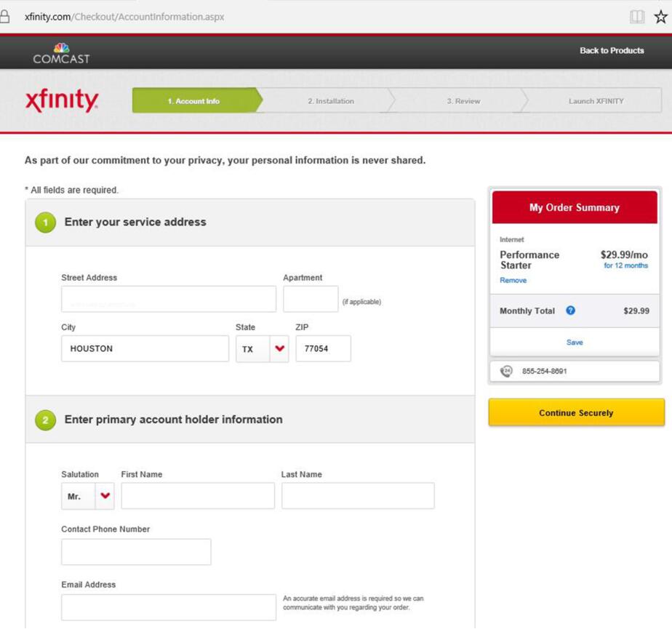Click the browser address bar URL
Image resolution: width=672 pixels, height=629 pixels.
tap(124, 17)
